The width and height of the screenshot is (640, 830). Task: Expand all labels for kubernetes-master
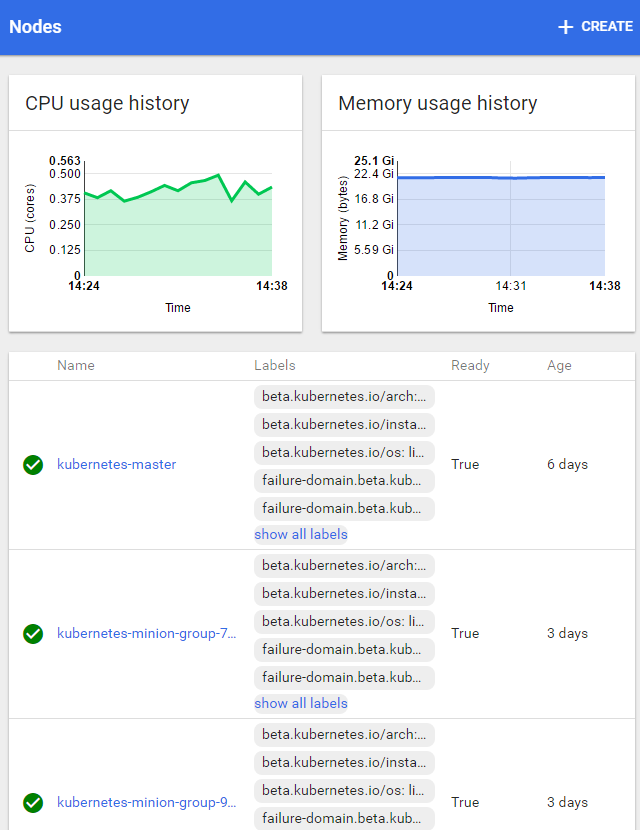[300, 534]
